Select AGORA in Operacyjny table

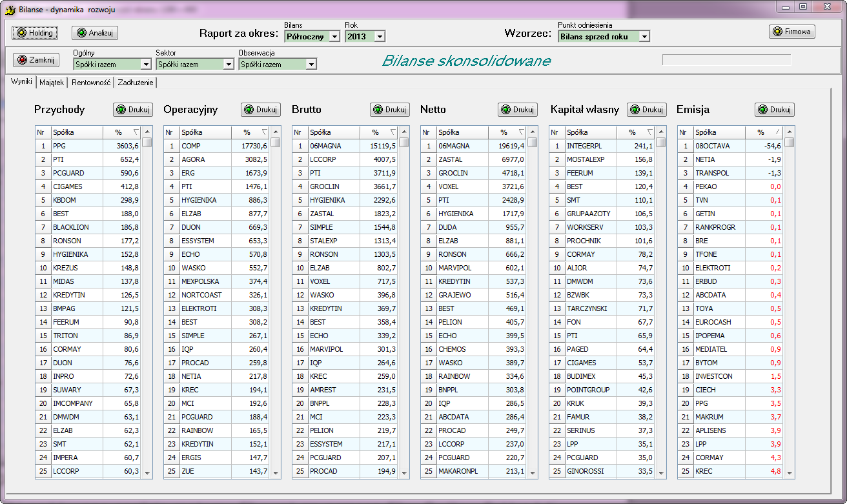(216, 159)
